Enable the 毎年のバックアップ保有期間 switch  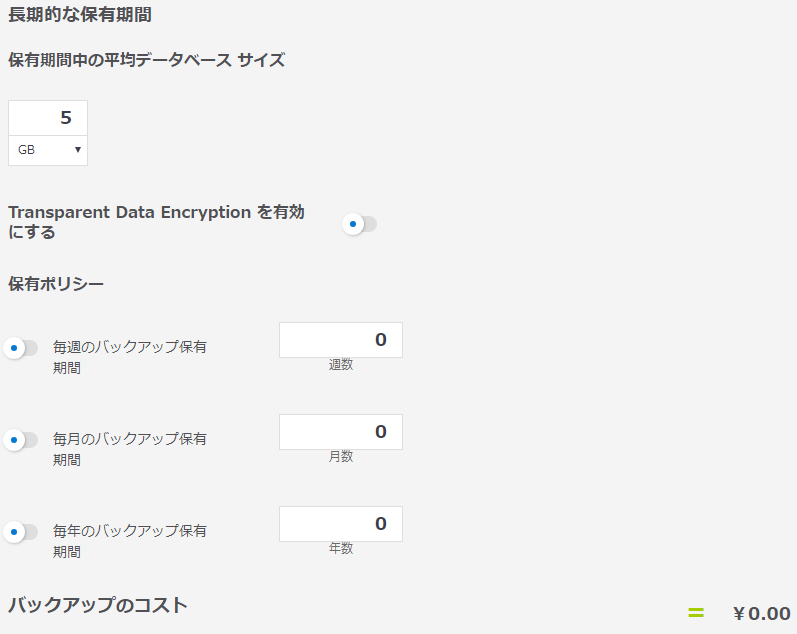21,532
